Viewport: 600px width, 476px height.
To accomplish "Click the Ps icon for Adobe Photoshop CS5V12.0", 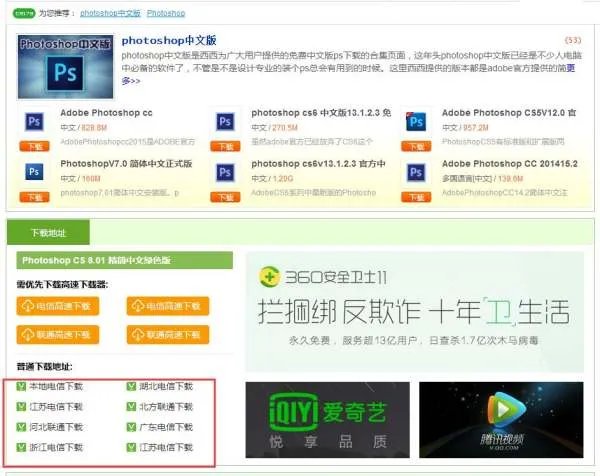I will pos(416,122).
